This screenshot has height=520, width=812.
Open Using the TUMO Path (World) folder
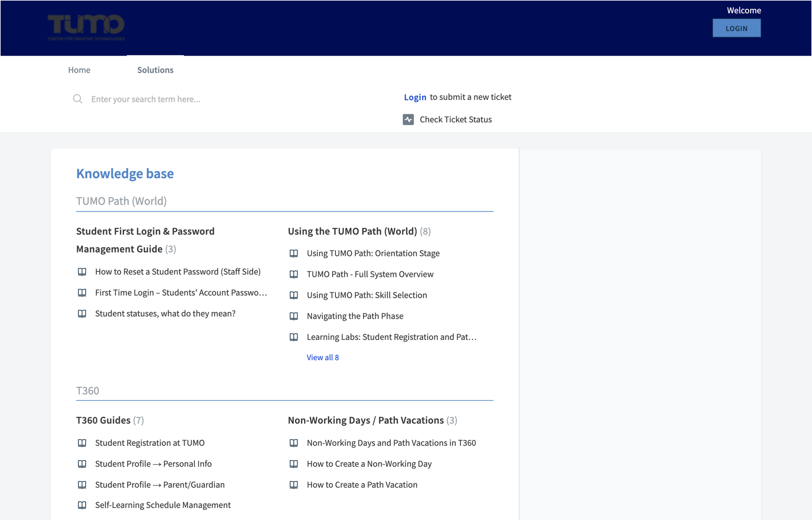(353, 231)
